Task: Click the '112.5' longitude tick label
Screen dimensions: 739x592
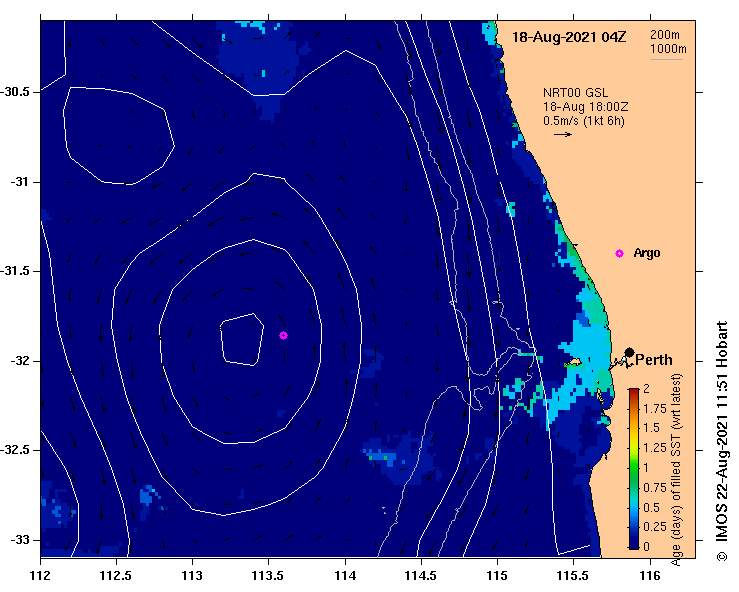Action: (116, 576)
